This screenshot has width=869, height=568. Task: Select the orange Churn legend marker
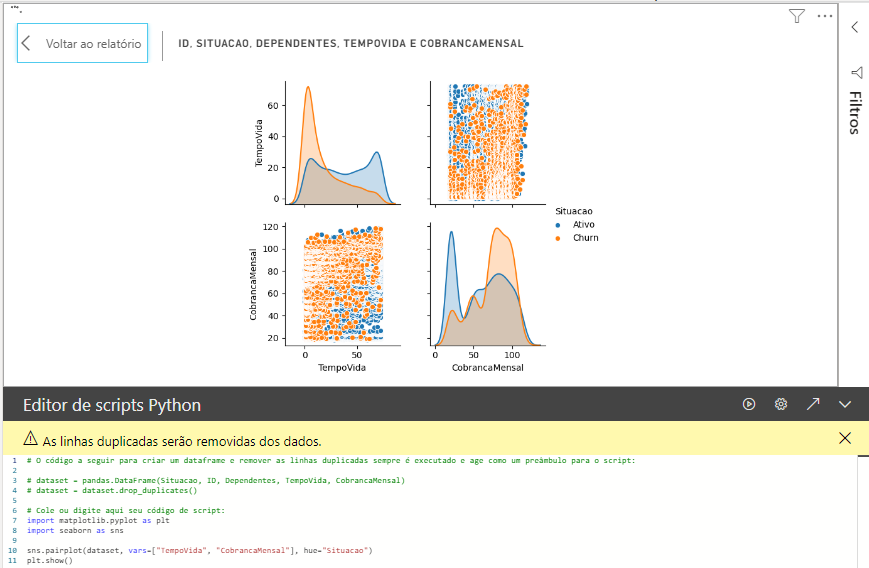pyautogui.click(x=557, y=238)
